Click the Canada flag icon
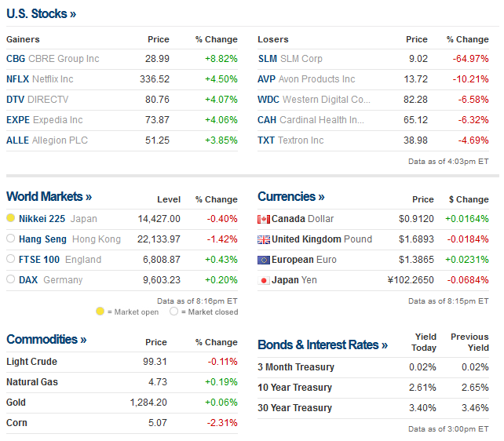This screenshot has height=441, width=504. click(x=264, y=220)
